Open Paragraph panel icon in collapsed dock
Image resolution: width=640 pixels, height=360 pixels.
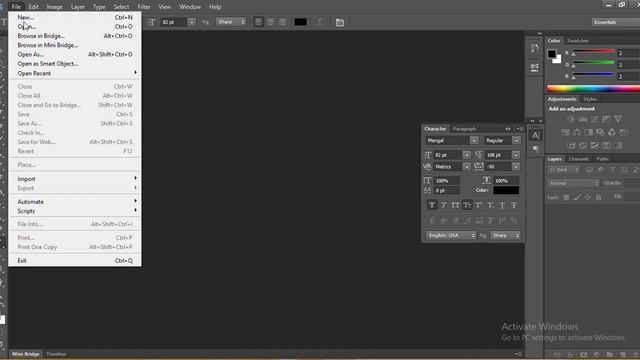tap(535, 149)
